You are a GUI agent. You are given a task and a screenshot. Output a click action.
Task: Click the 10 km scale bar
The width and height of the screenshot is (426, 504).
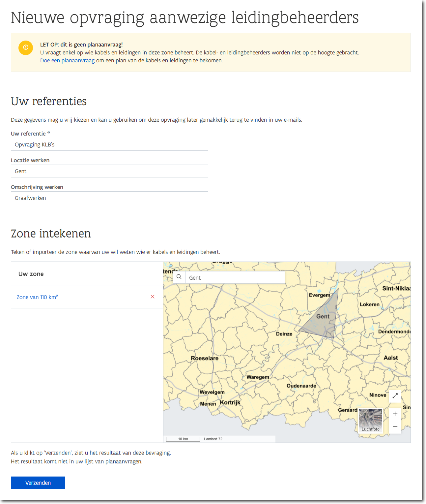[183, 439]
